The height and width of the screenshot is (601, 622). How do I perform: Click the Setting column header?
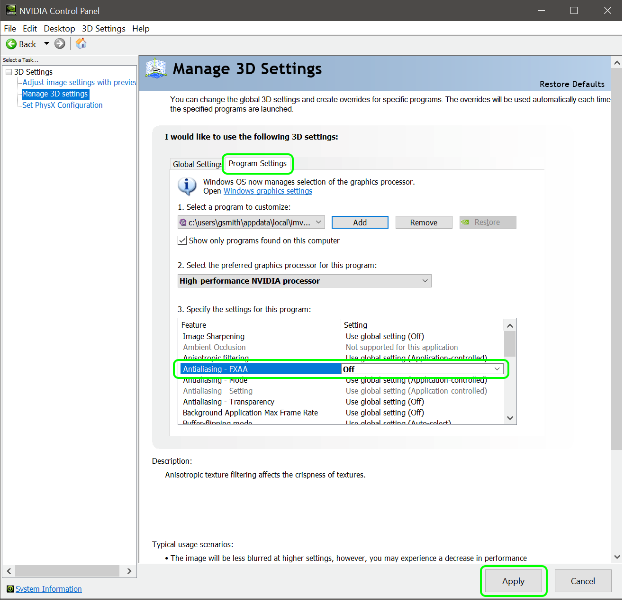coord(355,325)
